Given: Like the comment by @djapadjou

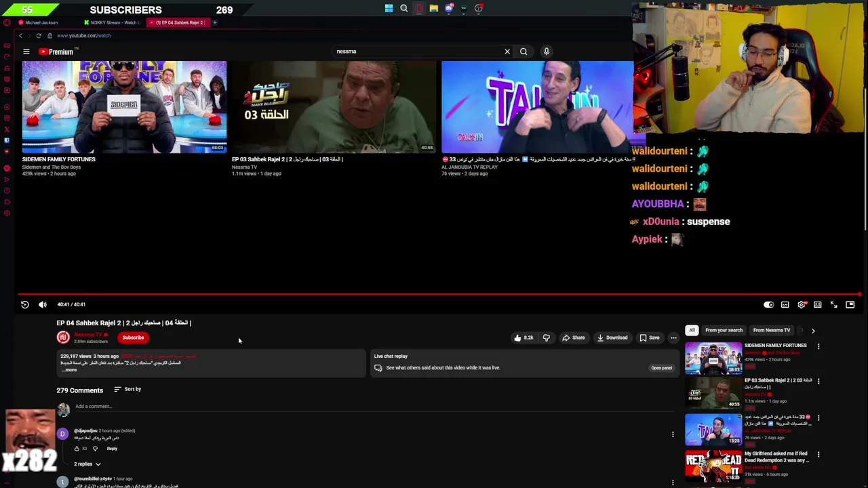Looking at the screenshot, I should pyautogui.click(x=77, y=449).
